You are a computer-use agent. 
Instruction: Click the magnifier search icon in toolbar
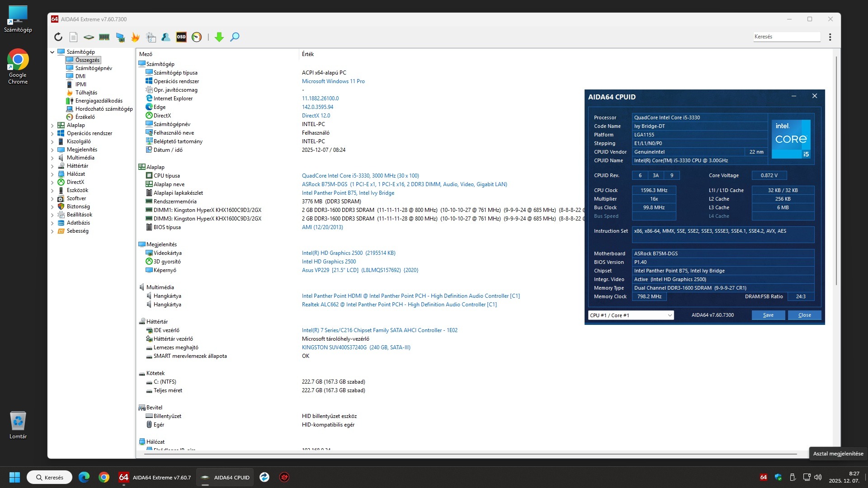235,37
